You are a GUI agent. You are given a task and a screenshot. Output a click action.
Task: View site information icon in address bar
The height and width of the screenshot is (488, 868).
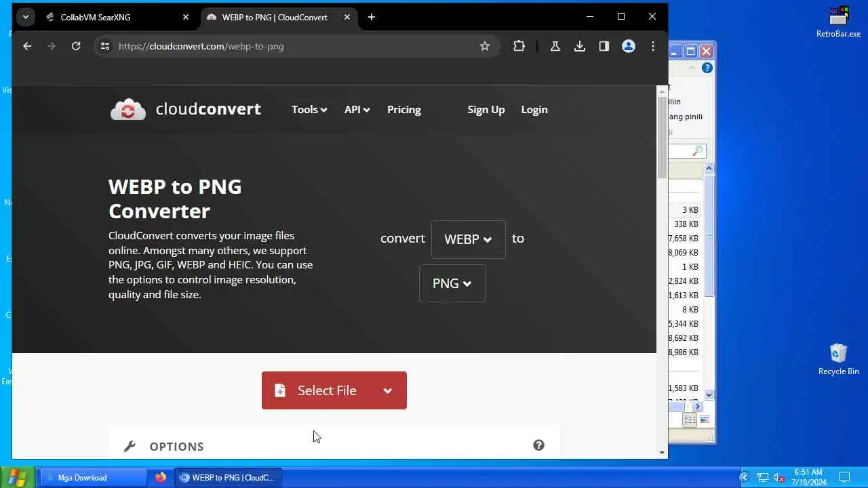click(x=104, y=46)
